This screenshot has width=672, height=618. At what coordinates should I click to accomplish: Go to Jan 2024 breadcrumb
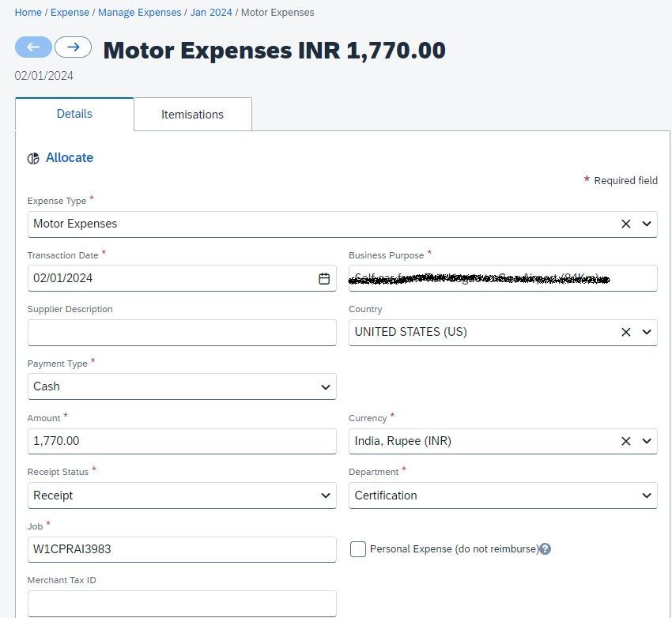(x=211, y=13)
